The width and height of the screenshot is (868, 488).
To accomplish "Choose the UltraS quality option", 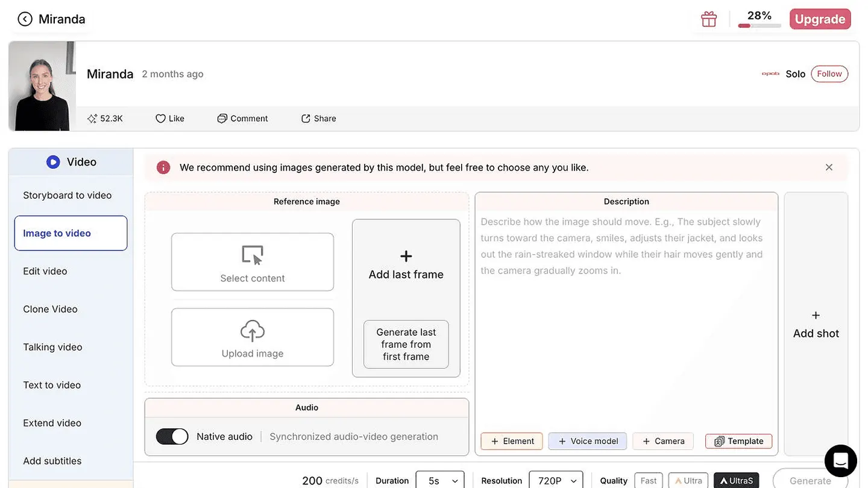I will [737, 481].
